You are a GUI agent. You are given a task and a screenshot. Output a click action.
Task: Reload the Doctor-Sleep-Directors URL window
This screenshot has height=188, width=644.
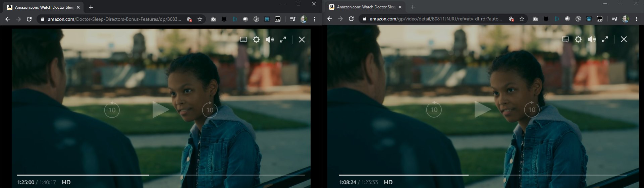click(29, 19)
